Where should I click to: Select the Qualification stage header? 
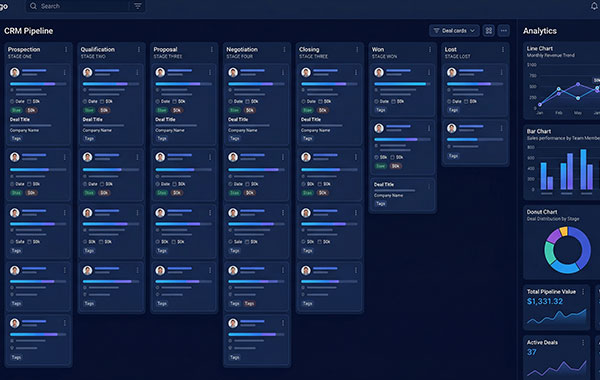coord(98,50)
